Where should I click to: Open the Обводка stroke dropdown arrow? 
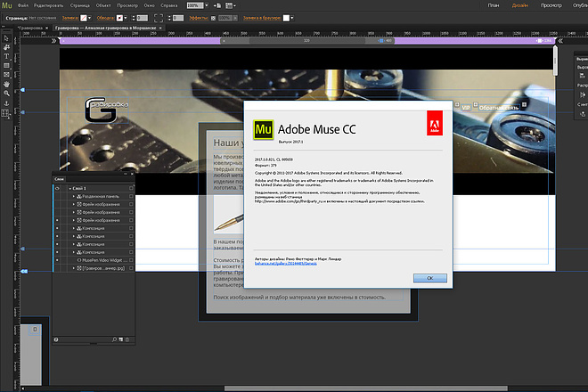126,18
